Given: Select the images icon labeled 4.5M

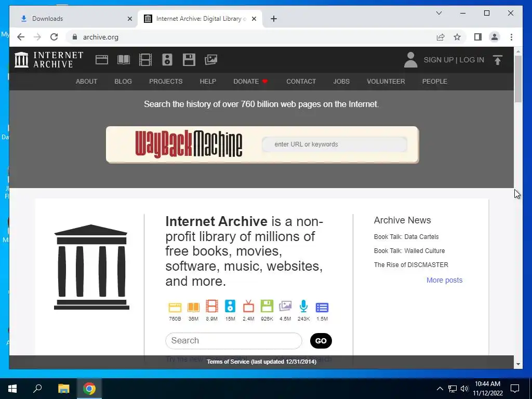Looking at the screenshot, I should click(285, 307).
